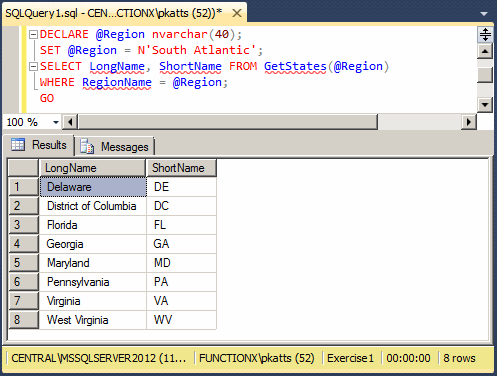Click the WV cell
This screenshot has width=497, height=376.
(x=182, y=320)
